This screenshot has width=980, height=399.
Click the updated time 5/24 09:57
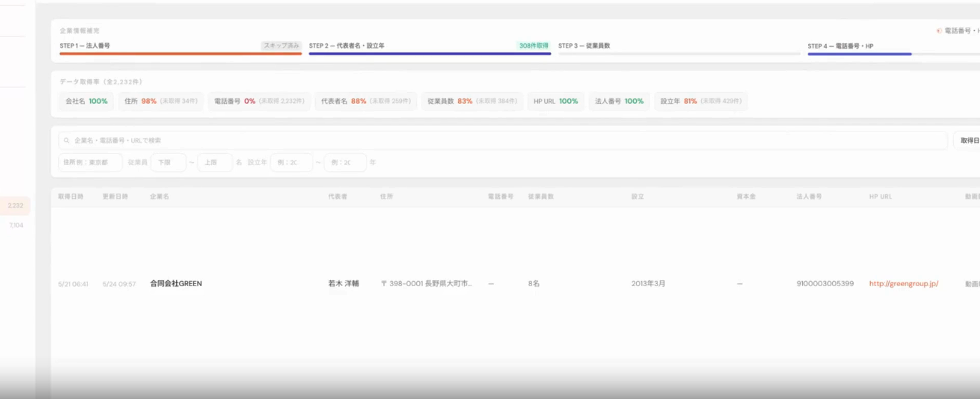[119, 284]
